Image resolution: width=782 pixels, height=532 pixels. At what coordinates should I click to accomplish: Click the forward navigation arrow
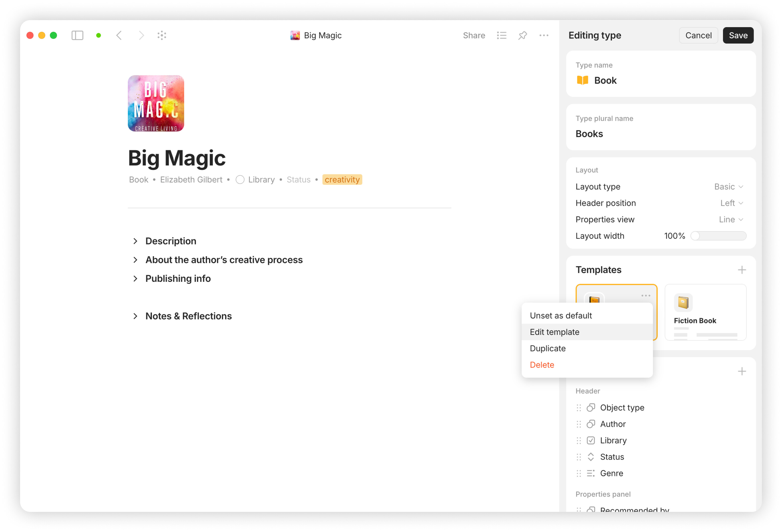point(141,35)
